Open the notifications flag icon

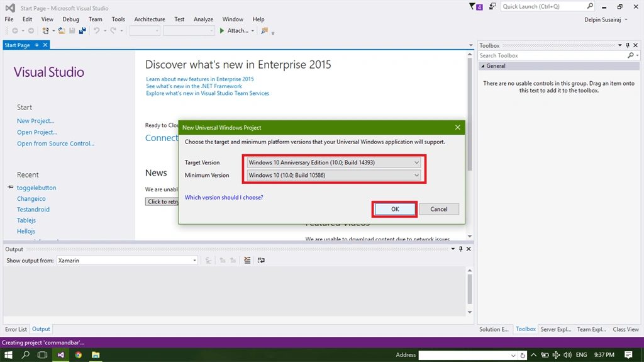[475, 6]
